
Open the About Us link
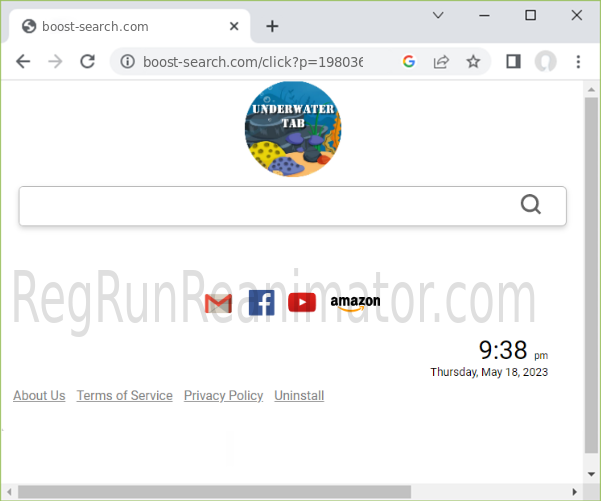pos(39,395)
